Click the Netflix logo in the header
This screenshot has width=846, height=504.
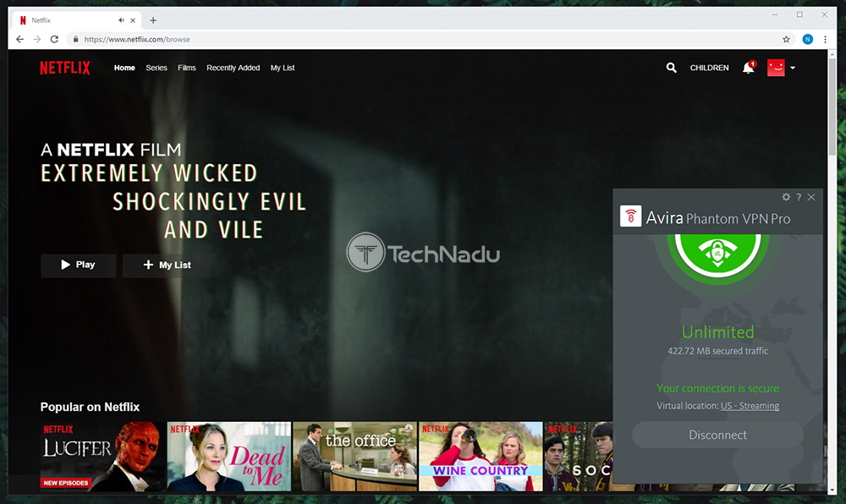coord(65,68)
